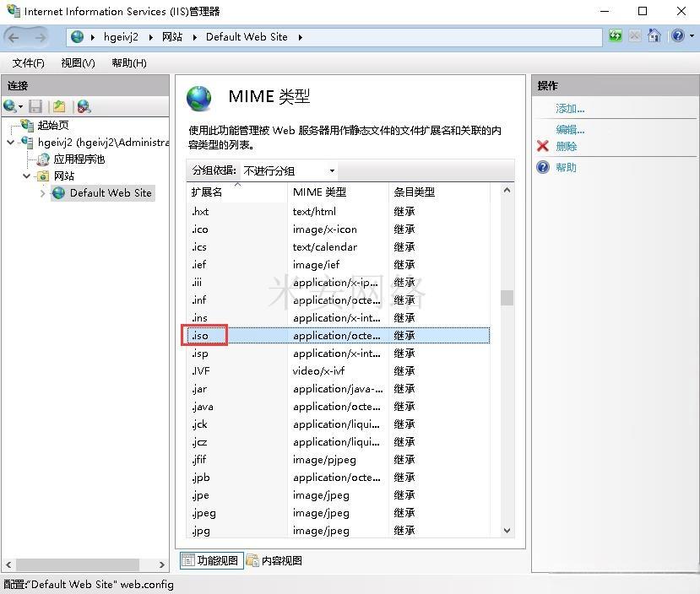Click hgeivj2 in the breadcrumb path
The height and width of the screenshot is (594, 700).
[x=121, y=37]
